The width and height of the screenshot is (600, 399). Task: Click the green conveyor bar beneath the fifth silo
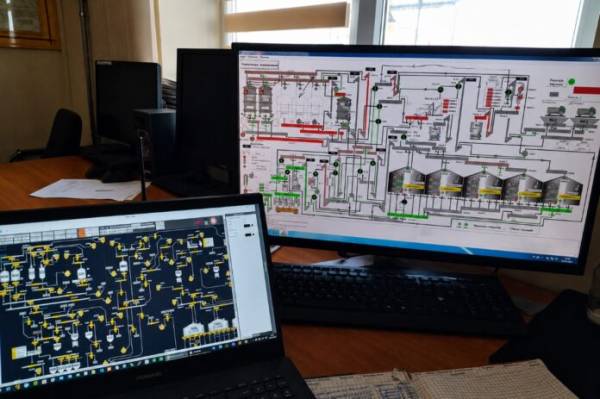[556, 210]
